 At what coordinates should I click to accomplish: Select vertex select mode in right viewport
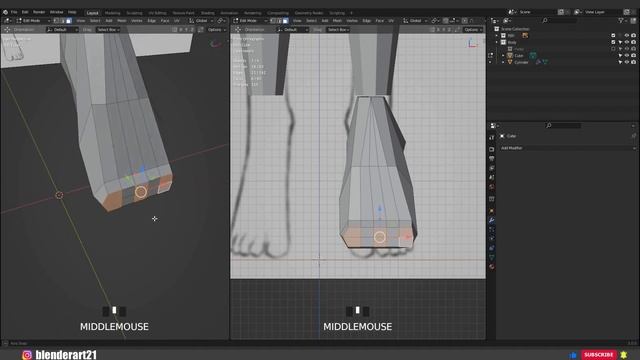tap(273, 20)
